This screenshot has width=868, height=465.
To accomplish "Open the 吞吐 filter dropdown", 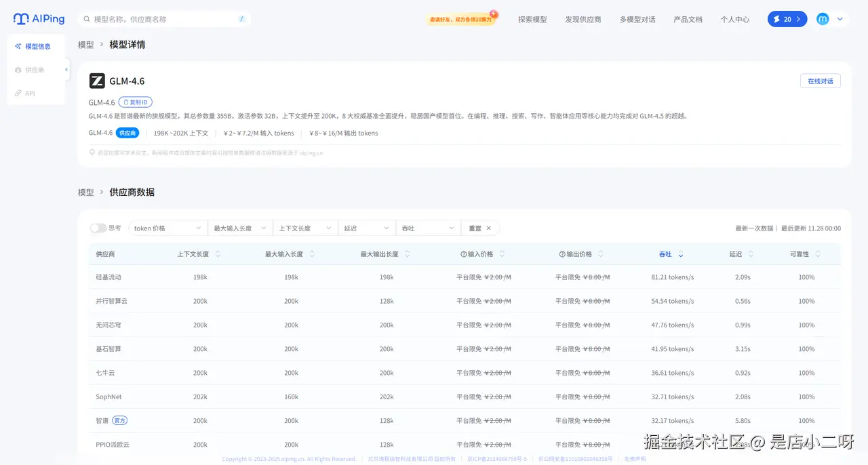I will pyautogui.click(x=429, y=228).
